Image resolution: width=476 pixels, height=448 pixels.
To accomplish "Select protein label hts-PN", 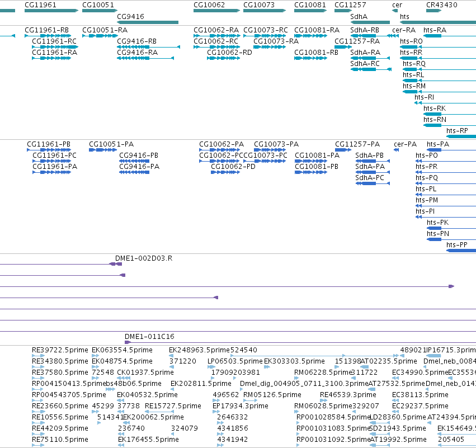I will pyautogui.click(x=438, y=234).
